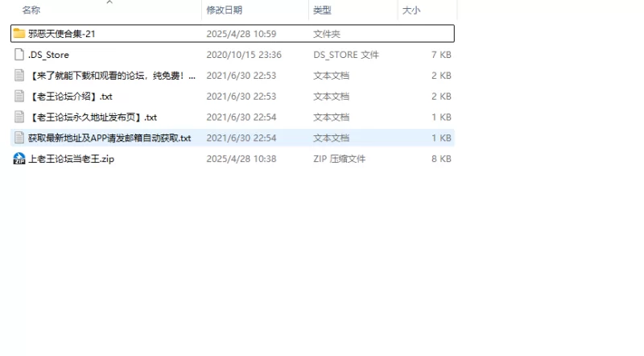Click the date 2025/4/28 10:59
644x356 pixels.
pyautogui.click(x=241, y=34)
